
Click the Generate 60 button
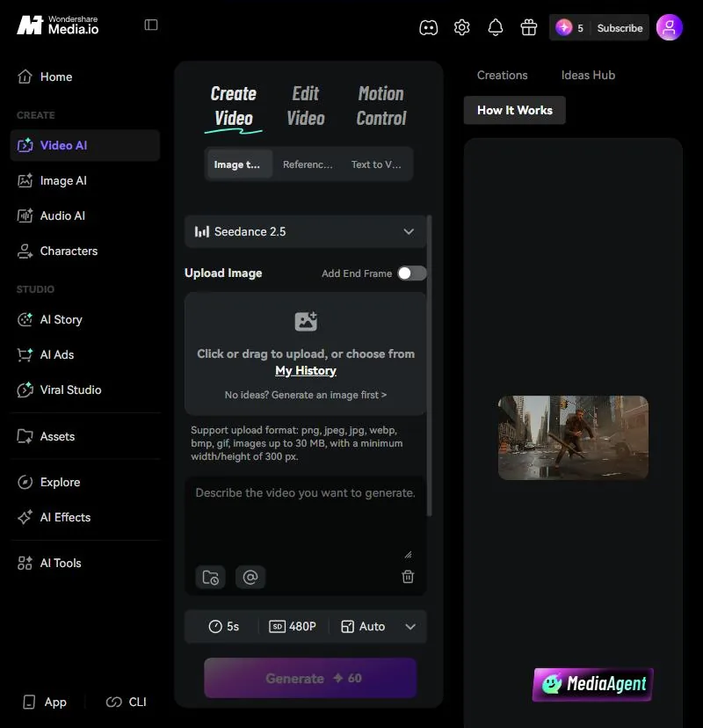[x=310, y=678]
